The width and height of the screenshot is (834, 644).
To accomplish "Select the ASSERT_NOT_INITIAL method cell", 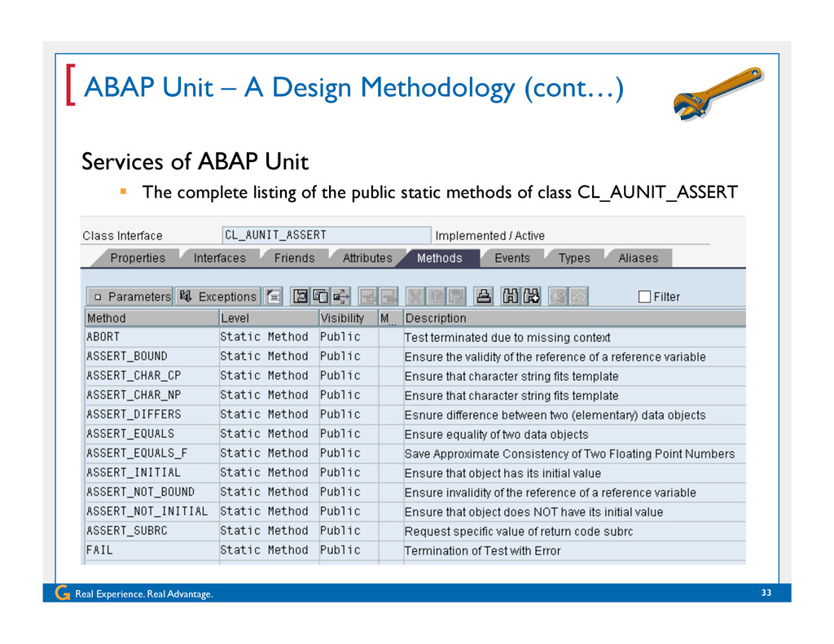I will [152, 511].
